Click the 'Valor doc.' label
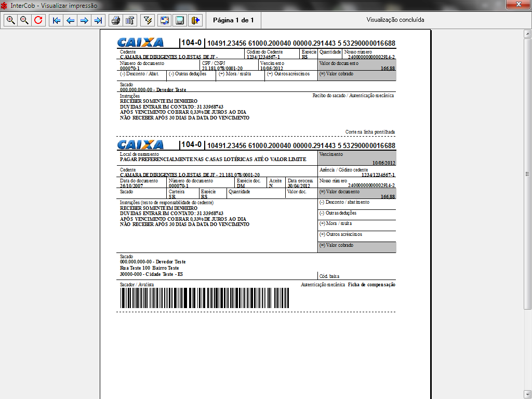The height and width of the screenshot is (399, 532). pyautogui.click(x=297, y=192)
